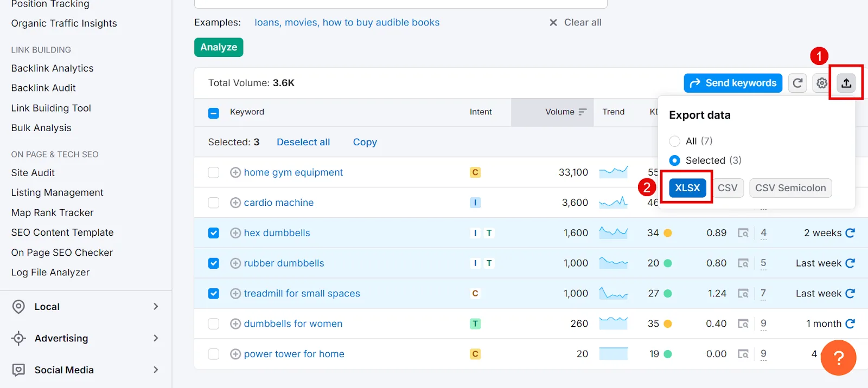Click the plus icon beside home gym equipment
This screenshot has height=388, width=868.
point(235,172)
